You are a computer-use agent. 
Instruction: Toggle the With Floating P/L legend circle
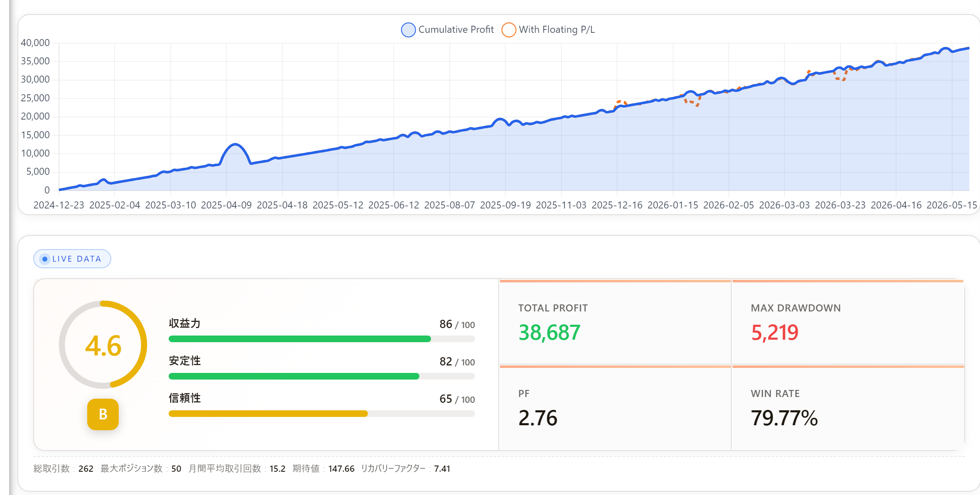[x=509, y=30]
